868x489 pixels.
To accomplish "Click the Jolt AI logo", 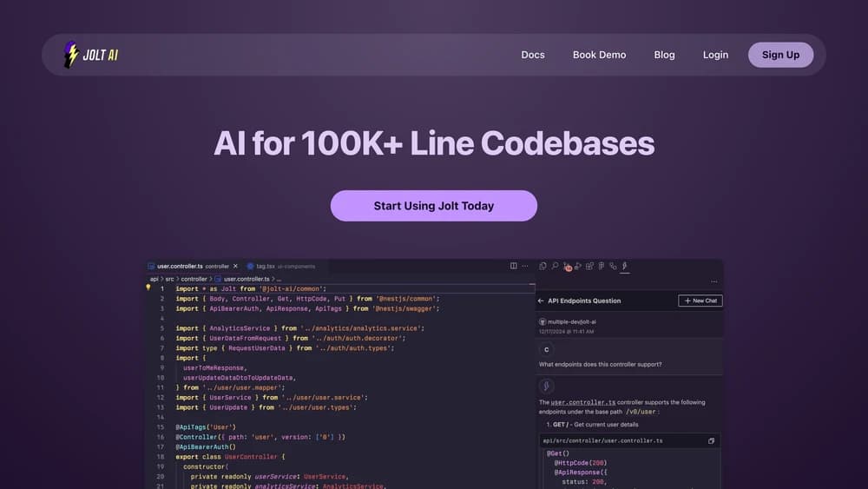I will 91,55.
